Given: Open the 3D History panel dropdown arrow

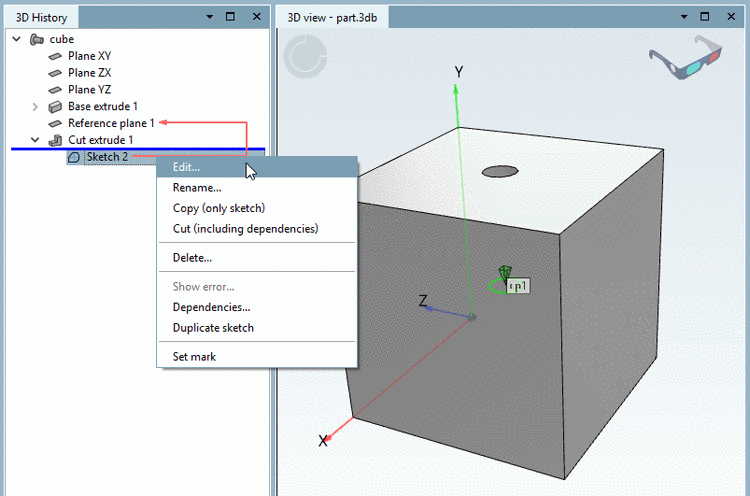Looking at the screenshot, I should 210,17.
